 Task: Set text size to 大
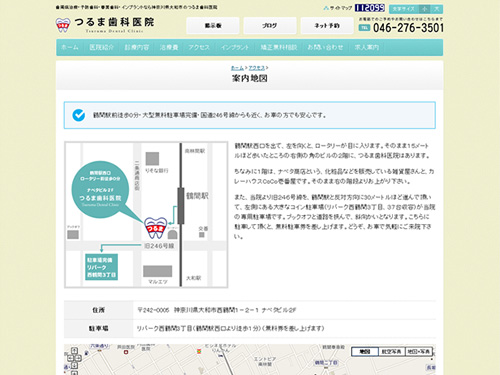pyautogui.click(x=436, y=9)
